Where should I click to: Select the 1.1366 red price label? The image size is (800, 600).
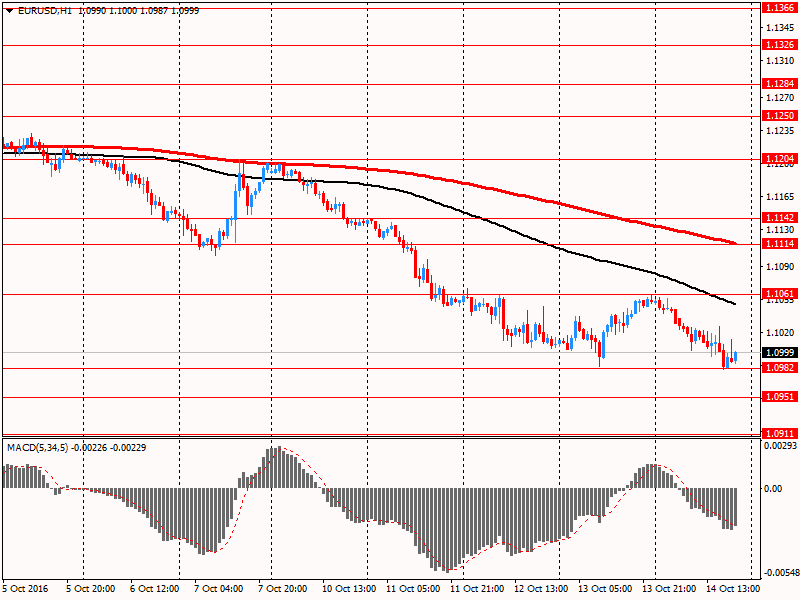click(x=778, y=7)
